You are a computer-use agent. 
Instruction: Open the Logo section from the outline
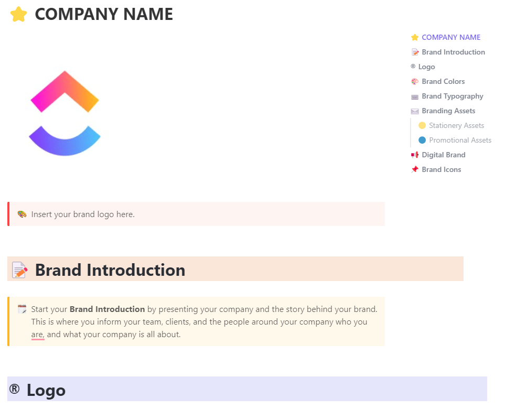(426, 67)
